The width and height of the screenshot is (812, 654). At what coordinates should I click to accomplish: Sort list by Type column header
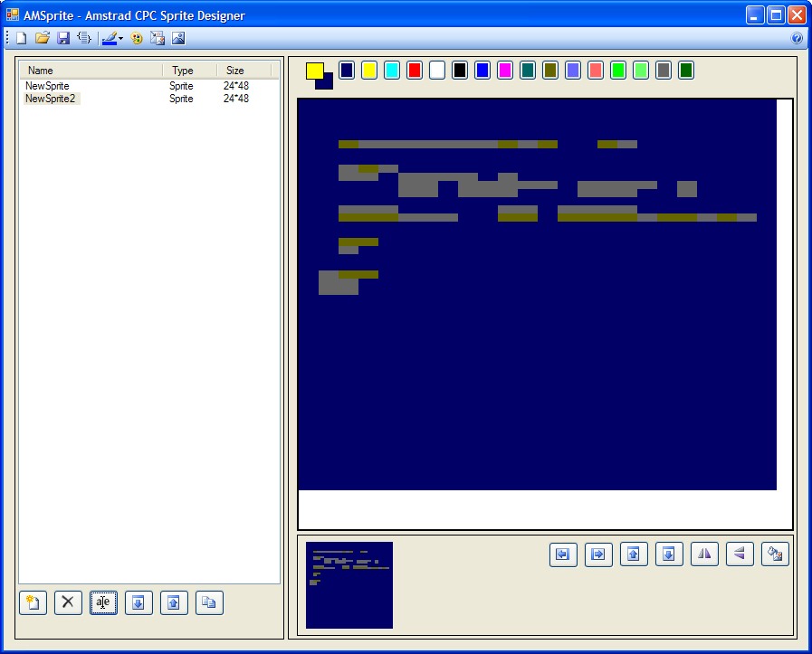189,71
